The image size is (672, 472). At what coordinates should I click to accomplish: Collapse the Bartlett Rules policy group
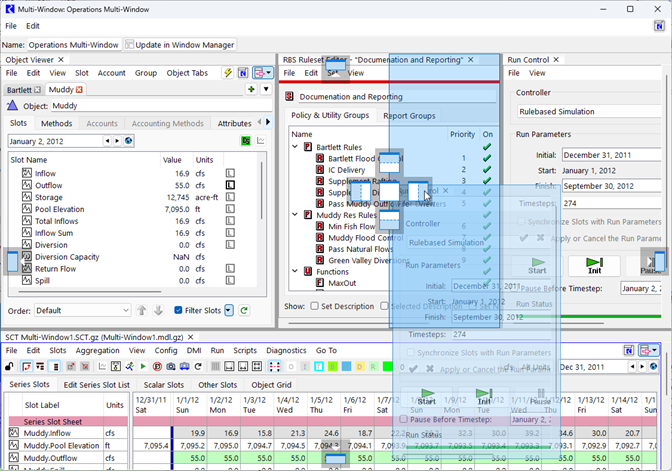coord(295,147)
